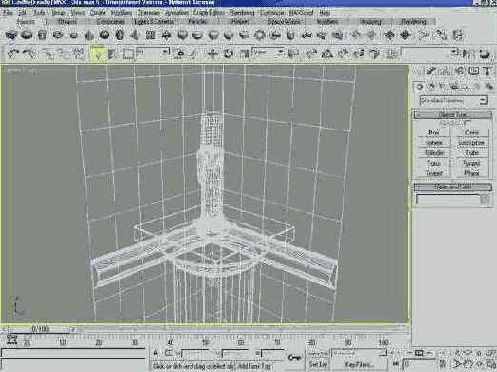This screenshot has width=497, height=372.
Task: Open the Display command panel tab
Action: pyautogui.click(x=474, y=71)
